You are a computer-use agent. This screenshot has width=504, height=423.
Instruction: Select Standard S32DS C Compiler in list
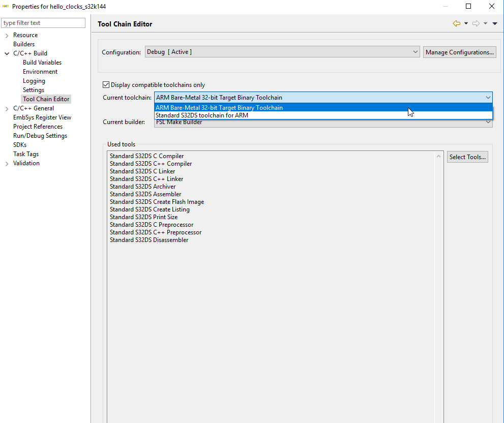point(146,156)
